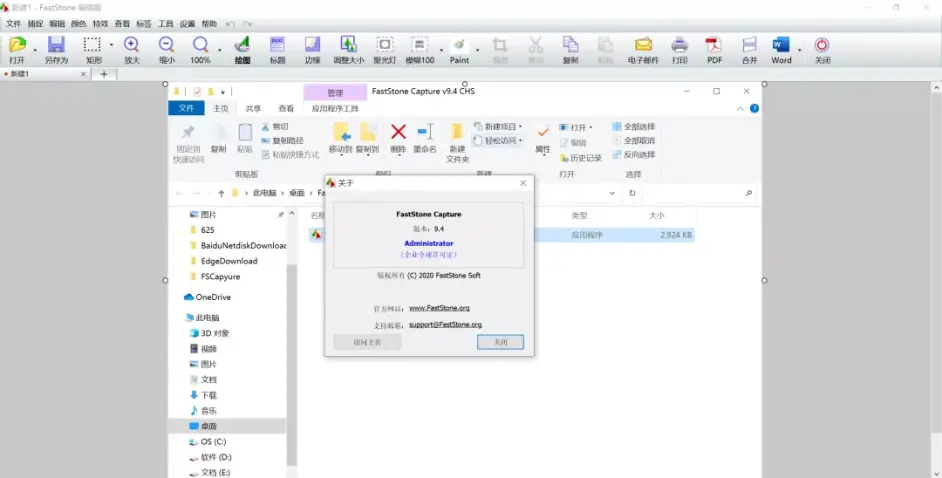942x478 pixels.
Task: Click the blue help icon in Explorer window
Action: click(x=754, y=109)
